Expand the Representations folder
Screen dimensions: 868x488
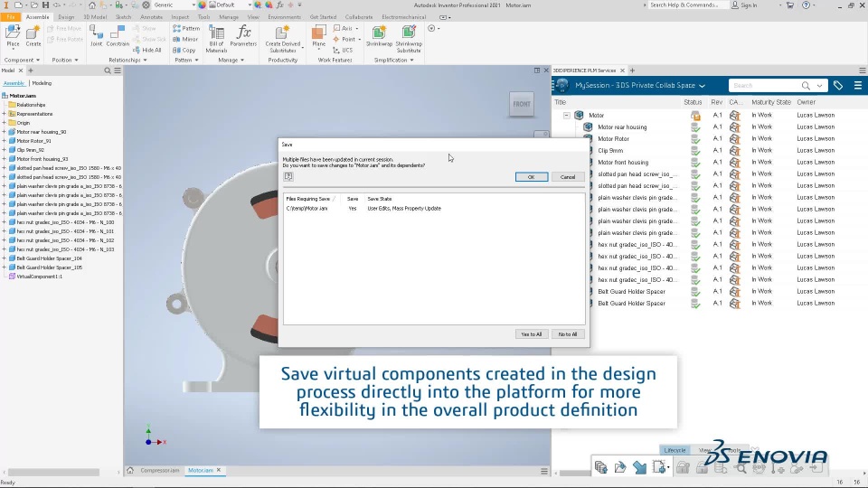coord(5,114)
